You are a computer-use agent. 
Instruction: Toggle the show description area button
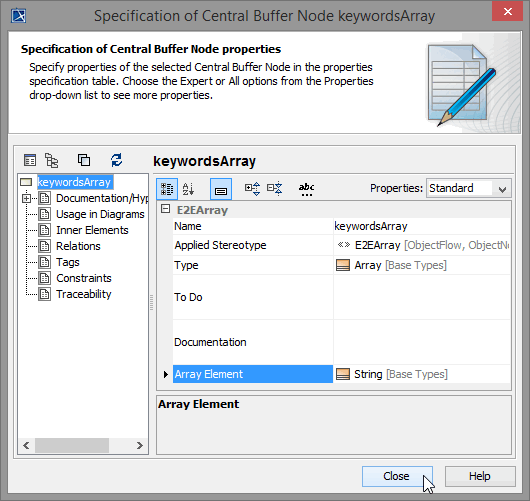[x=221, y=189]
